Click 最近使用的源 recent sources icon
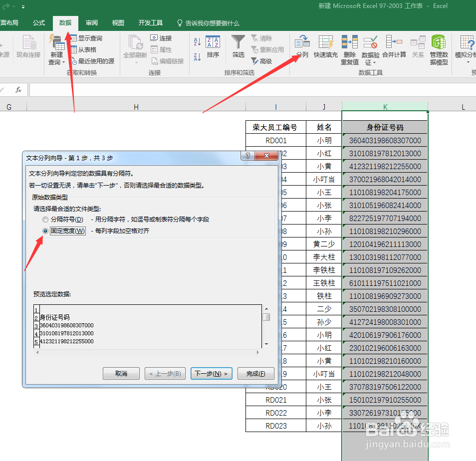476x461 pixels. point(74,61)
